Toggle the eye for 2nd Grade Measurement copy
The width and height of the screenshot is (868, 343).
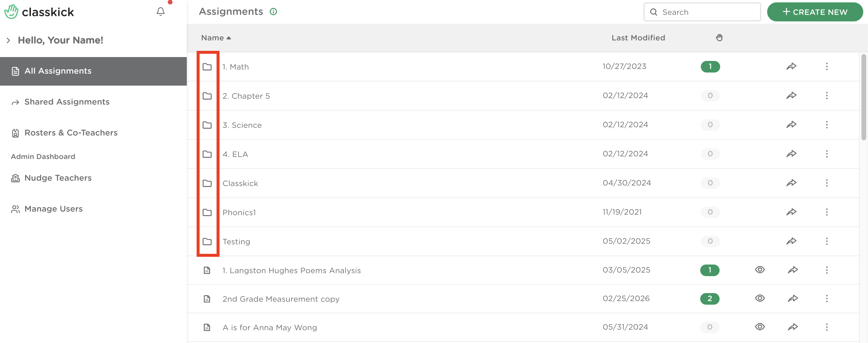(x=760, y=299)
